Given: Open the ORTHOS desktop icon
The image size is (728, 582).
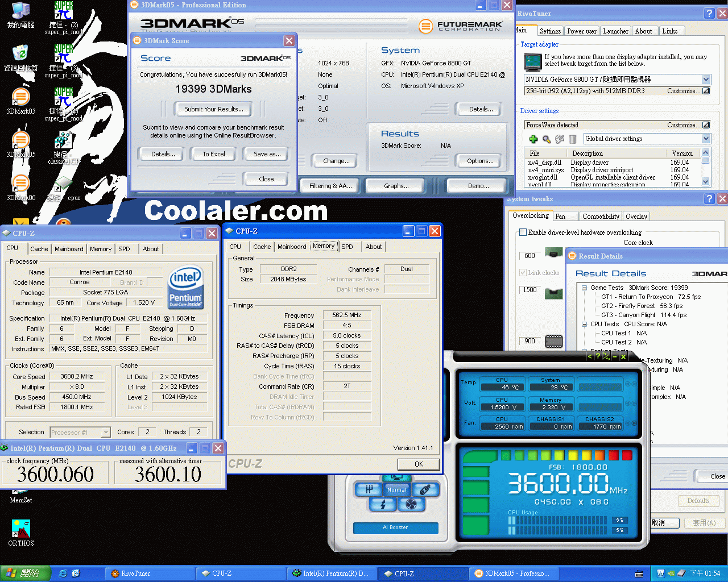Looking at the screenshot, I should pos(20,533).
